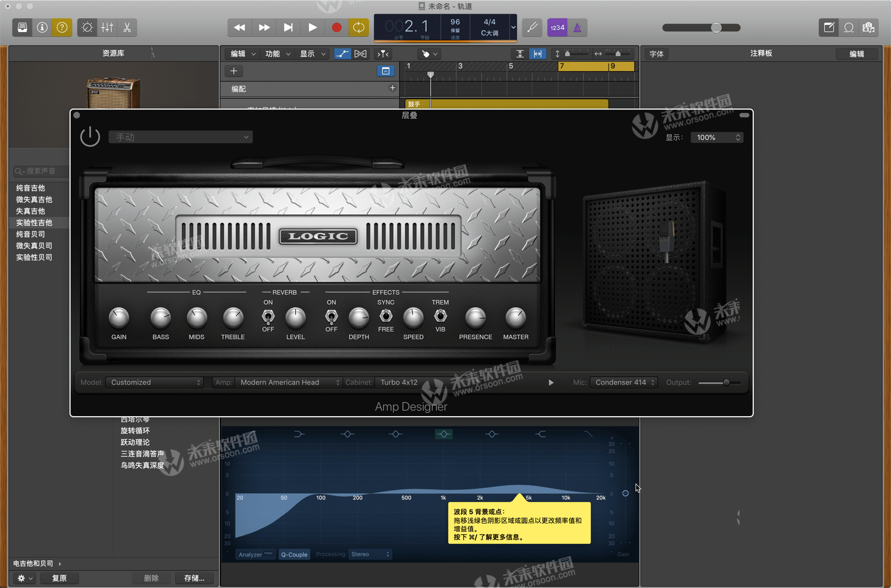Image resolution: width=891 pixels, height=588 pixels.
Task: Click the global tracks button
Action: click(385, 71)
